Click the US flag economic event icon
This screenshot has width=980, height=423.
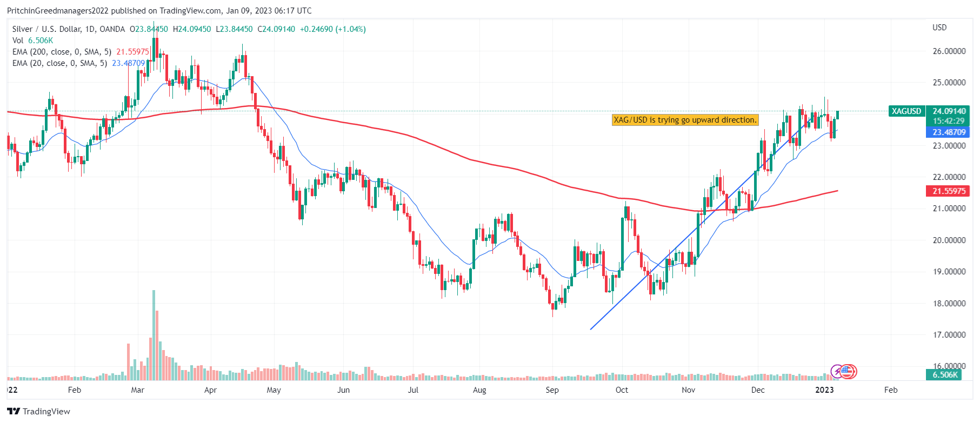coord(848,371)
